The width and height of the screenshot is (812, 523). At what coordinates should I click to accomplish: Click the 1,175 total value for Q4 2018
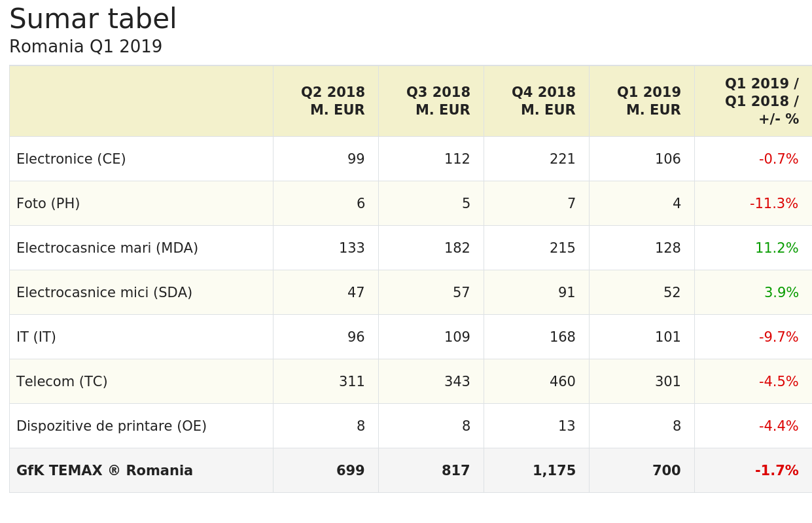(554, 471)
